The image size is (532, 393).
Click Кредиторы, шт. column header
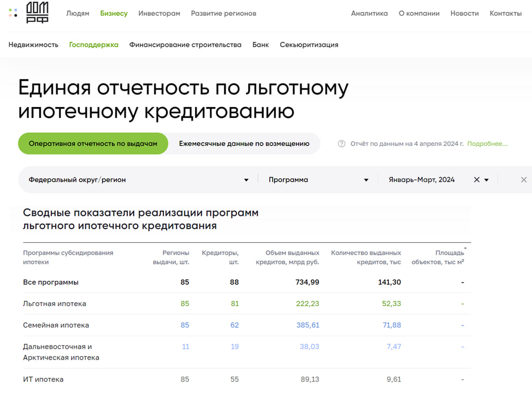(x=220, y=257)
